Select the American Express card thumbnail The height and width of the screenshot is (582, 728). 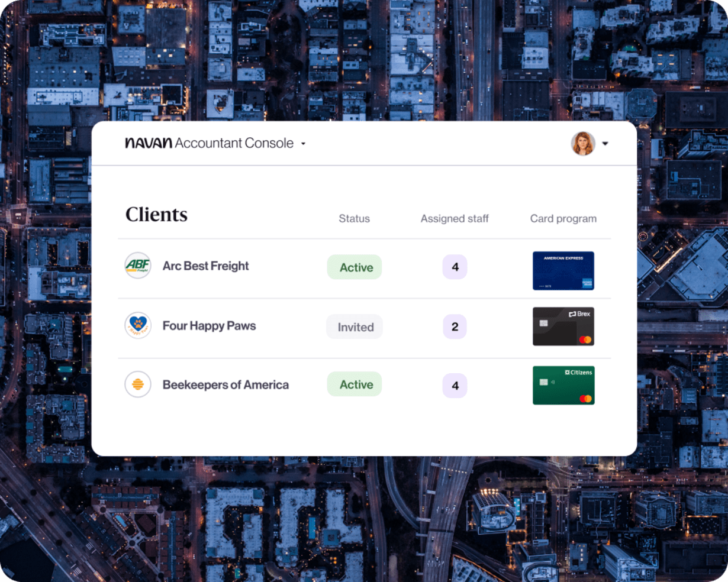tap(563, 271)
